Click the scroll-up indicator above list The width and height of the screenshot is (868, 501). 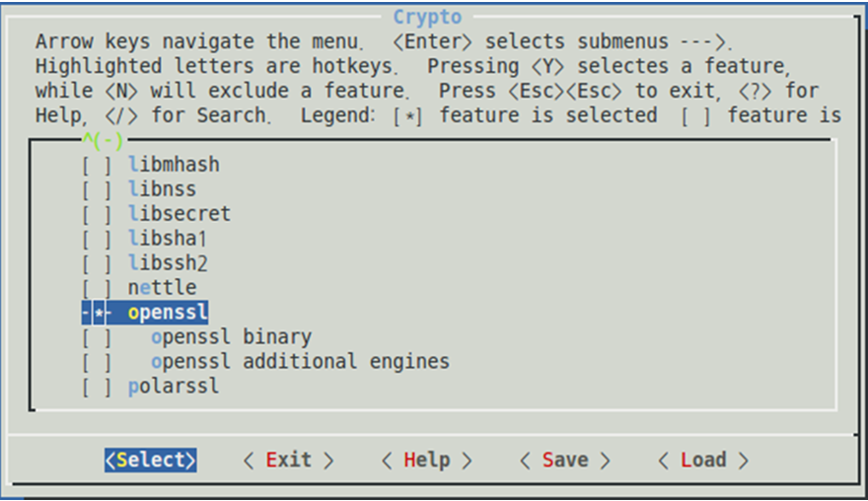point(103,141)
